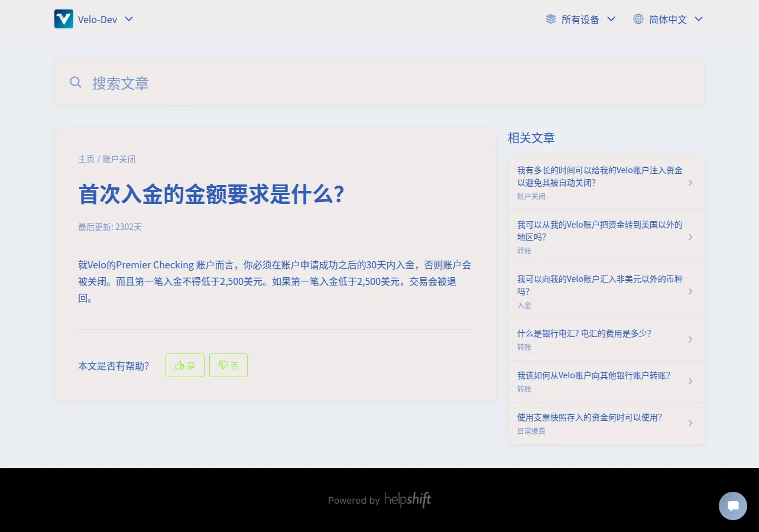The height and width of the screenshot is (532, 759).
Task: Click the article title 首次入金的金额要求是什么?
Action: tap(211, 194)
